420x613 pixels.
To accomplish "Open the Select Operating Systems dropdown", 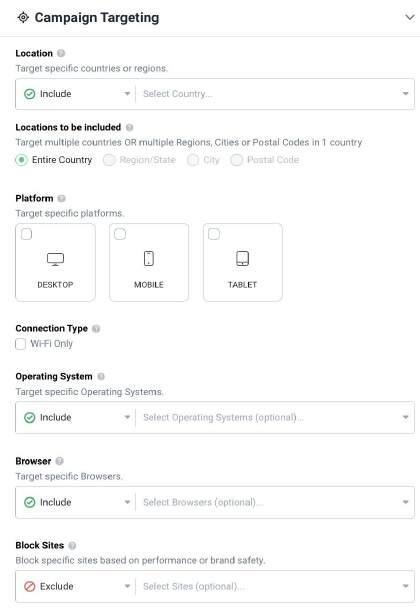I will point(275,418).
